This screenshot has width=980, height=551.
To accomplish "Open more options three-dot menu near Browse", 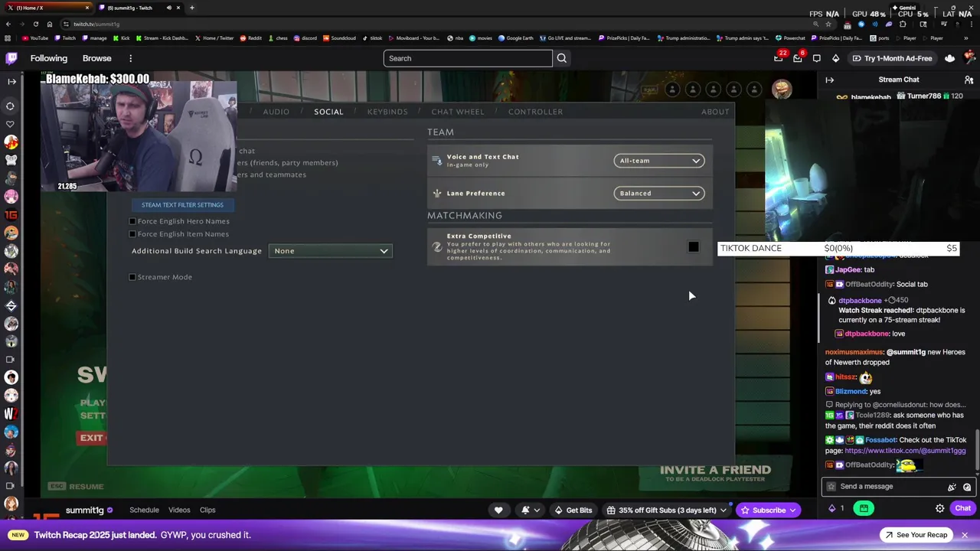I will pos(131,58).
